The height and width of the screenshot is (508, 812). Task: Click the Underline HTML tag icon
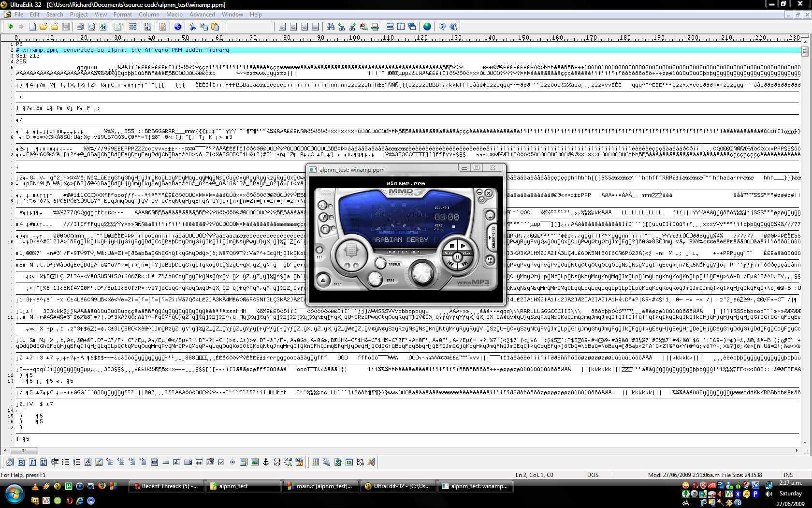[43, 462]
